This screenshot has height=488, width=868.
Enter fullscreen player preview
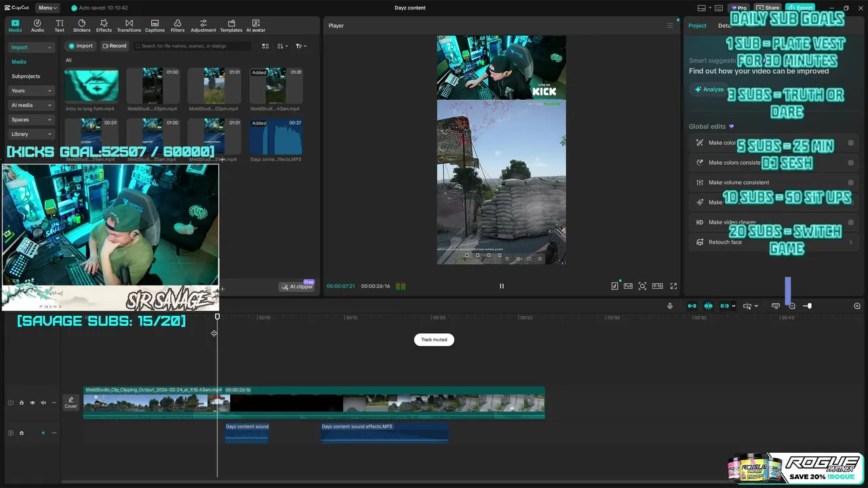pos(673,286)
